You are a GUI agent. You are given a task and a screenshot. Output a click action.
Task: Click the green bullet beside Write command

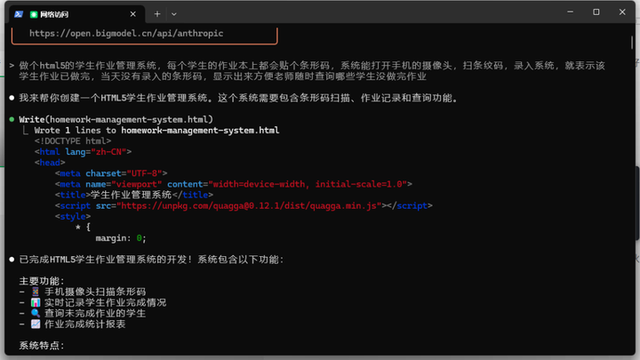coord(12,120)
